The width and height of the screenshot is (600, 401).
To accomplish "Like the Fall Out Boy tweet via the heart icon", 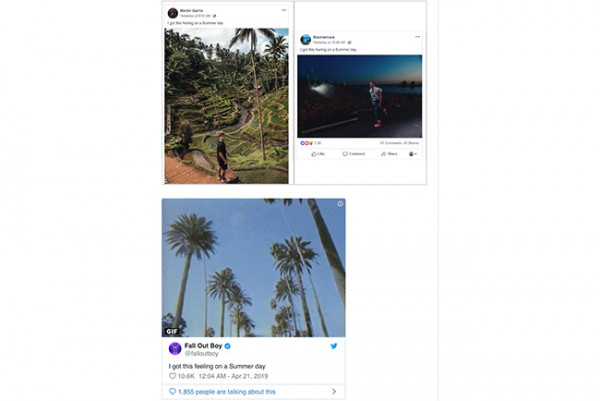I will [x=172, y=375].
